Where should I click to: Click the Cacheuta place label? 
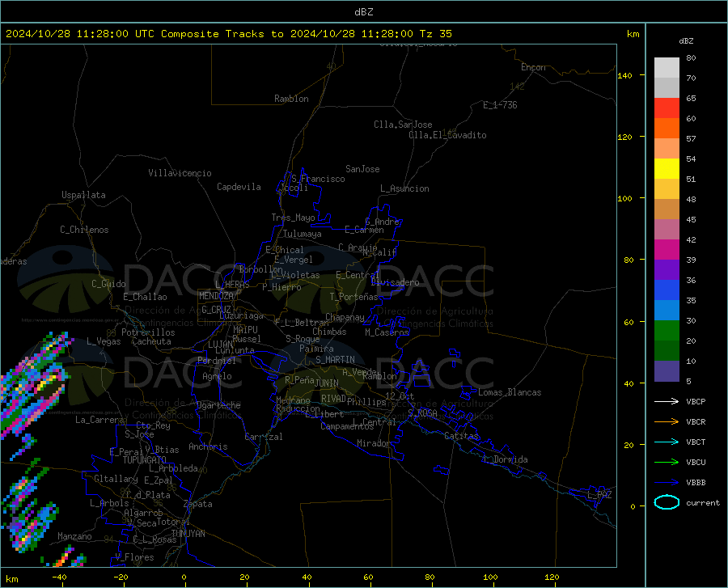click(x=151, y=341)
